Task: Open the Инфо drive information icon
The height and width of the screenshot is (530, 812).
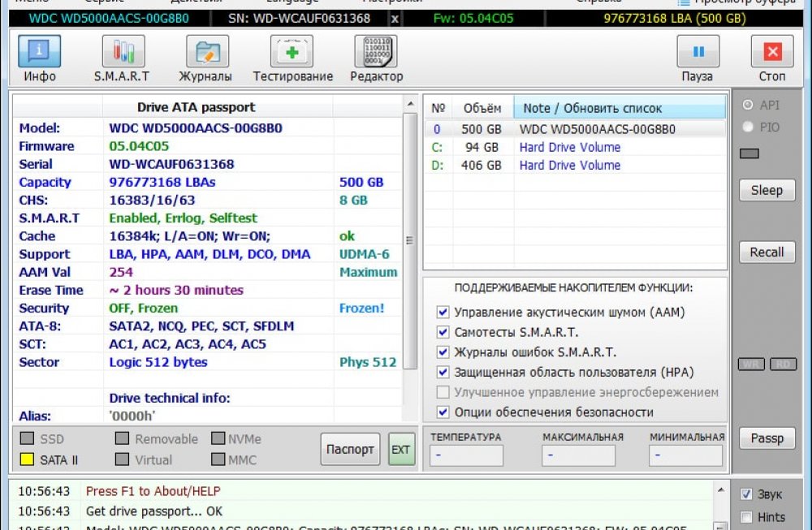Action: pyautogui.click(x=39, y=51)
